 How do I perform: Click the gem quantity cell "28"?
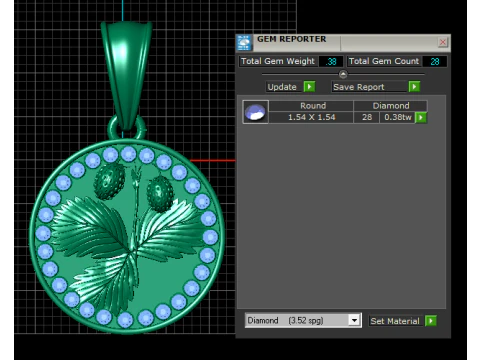(367, 117)
